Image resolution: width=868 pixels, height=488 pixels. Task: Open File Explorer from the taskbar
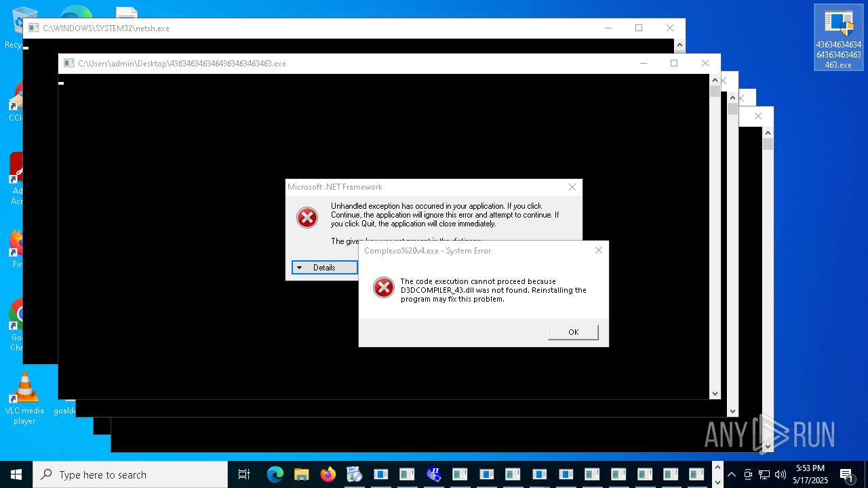click(x=301, y=474)
